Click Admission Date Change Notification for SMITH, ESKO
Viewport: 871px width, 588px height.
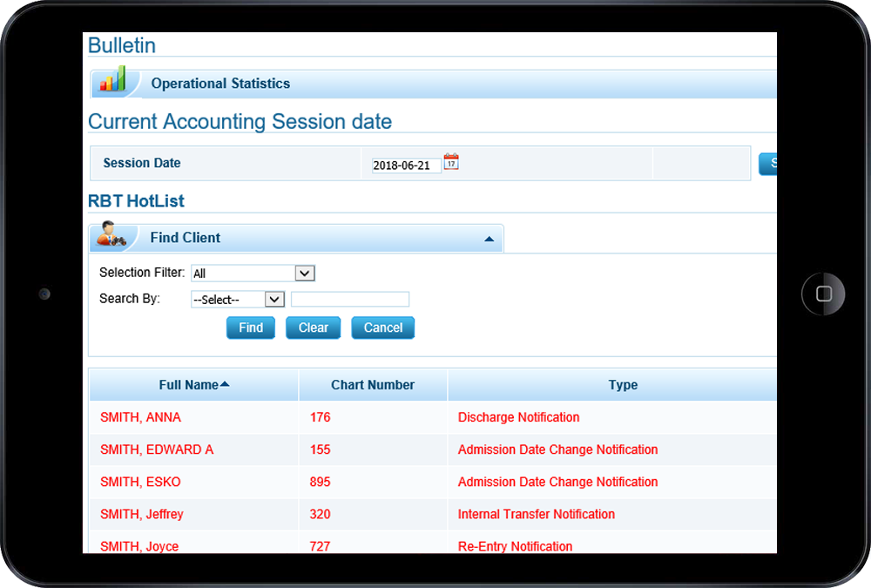point(557,482)
